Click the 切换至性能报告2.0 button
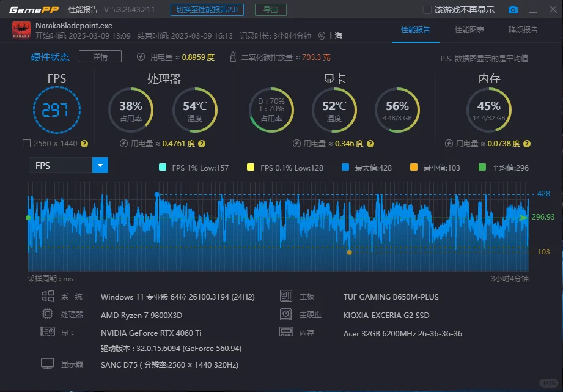This screenshot has height=392, width=563. click(x=207, y=10)
